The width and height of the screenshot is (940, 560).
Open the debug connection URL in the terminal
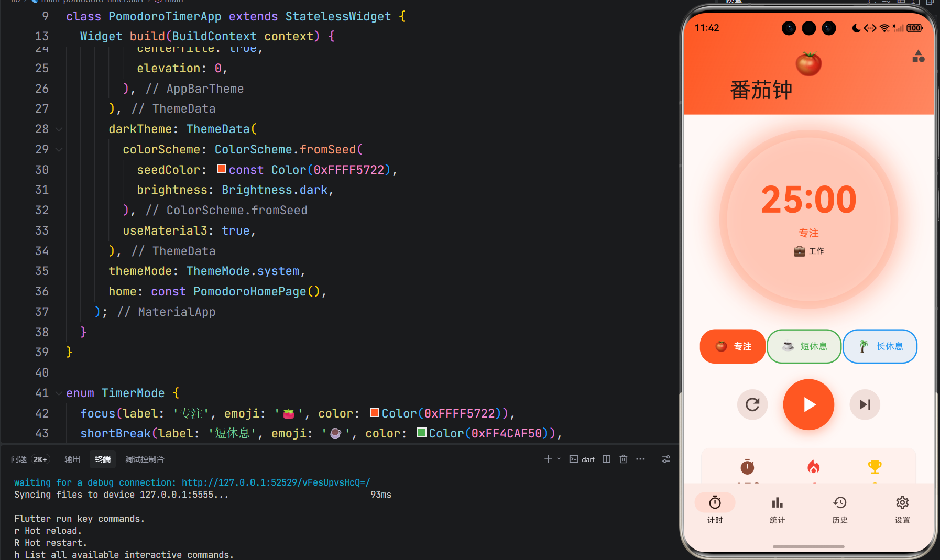(276, 482)
